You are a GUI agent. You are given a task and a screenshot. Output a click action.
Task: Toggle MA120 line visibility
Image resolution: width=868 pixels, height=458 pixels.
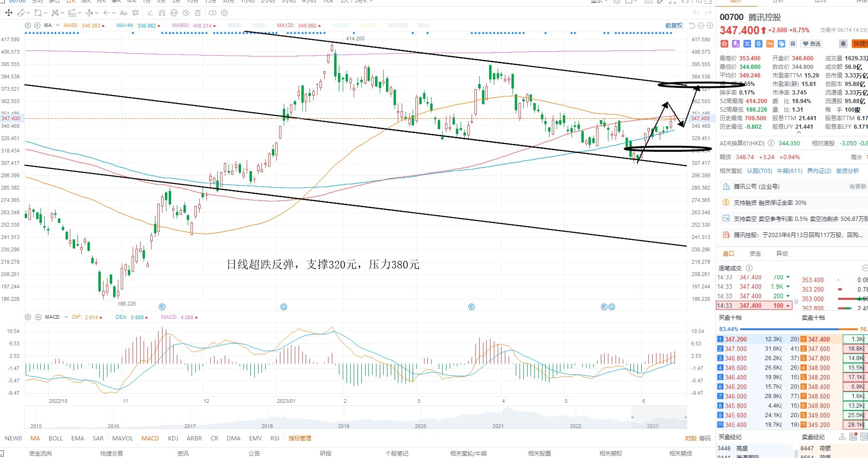(299, 26)
